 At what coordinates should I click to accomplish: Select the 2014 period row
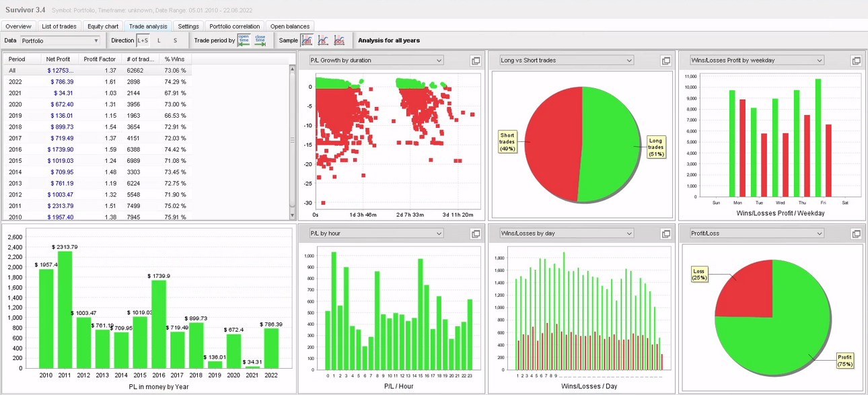[x=96, y=172]
